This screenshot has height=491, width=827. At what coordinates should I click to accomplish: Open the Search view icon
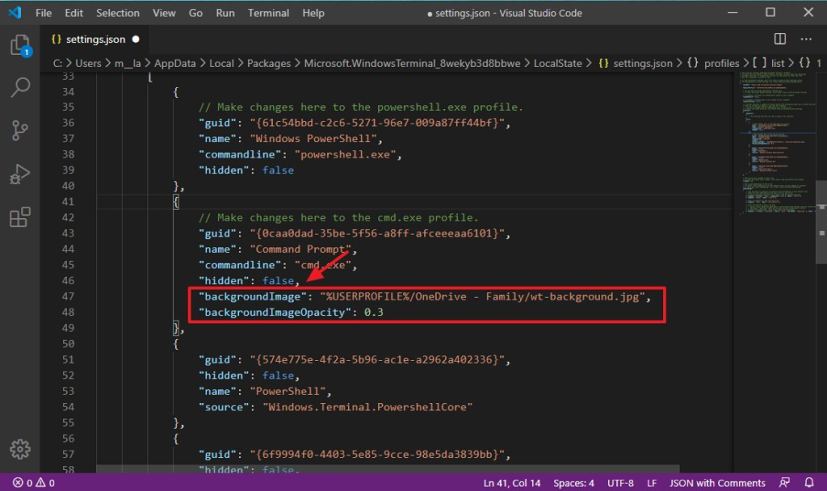(x=19, y=89)
